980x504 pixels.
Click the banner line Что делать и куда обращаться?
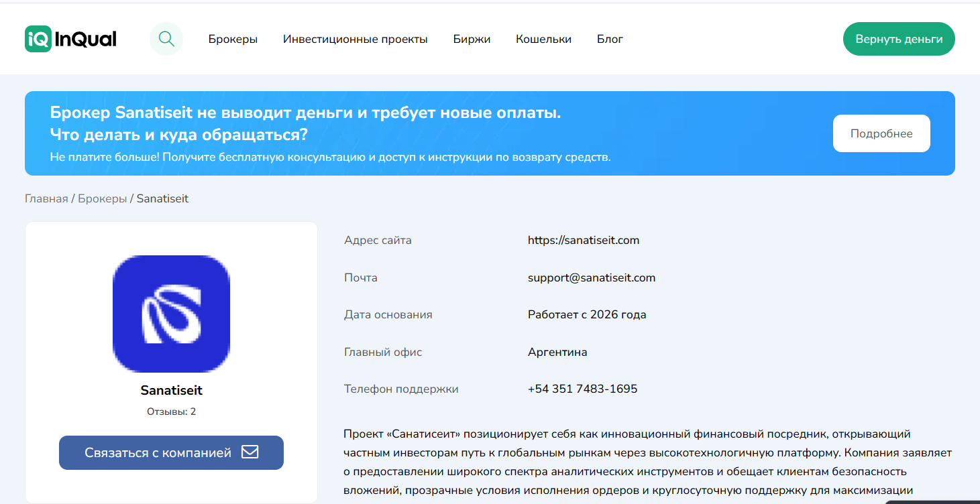click(179, 135)
